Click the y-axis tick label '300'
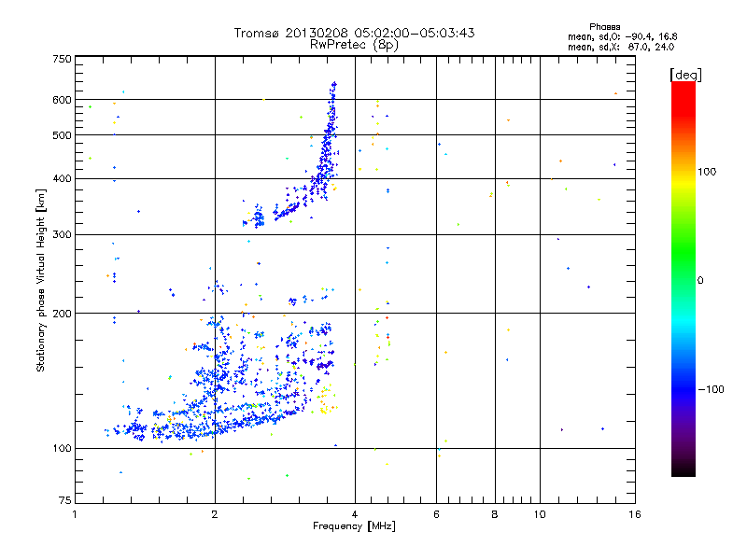747x560 pixels. tap(62, 235)
